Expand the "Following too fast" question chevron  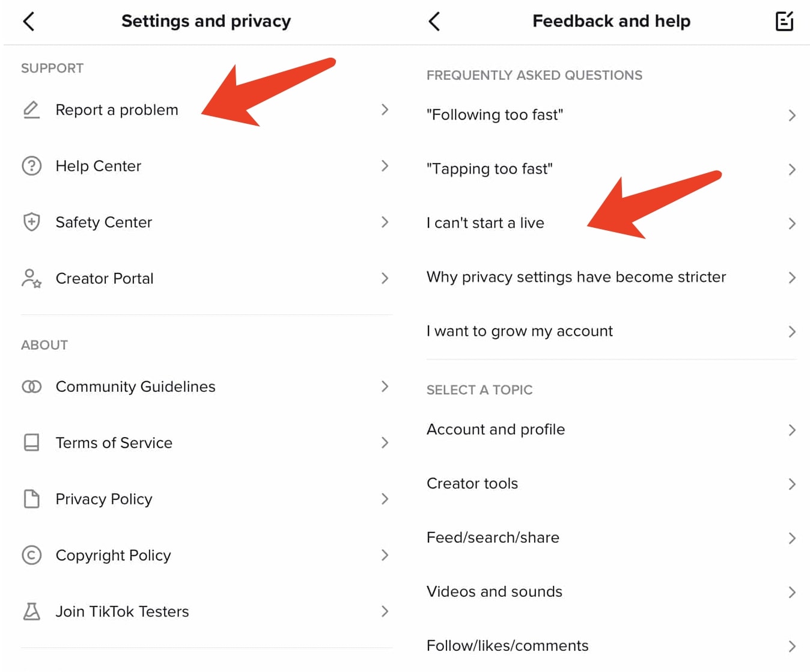click(791, 115)
